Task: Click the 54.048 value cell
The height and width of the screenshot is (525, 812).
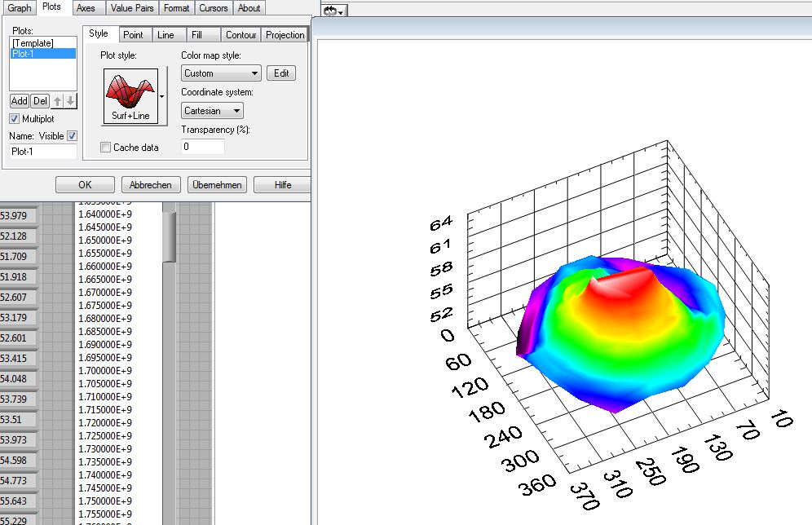Action: (18, 379)
